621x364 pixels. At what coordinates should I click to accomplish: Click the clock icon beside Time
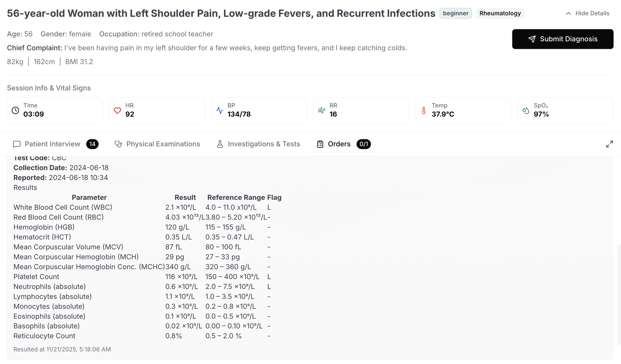15,110
